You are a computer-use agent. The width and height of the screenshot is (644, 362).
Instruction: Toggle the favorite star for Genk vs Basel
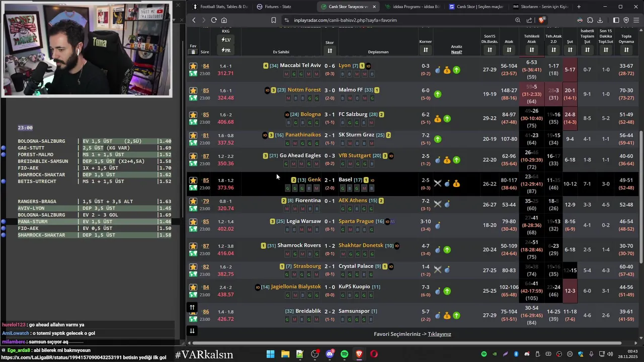click(x=193, y=180)
